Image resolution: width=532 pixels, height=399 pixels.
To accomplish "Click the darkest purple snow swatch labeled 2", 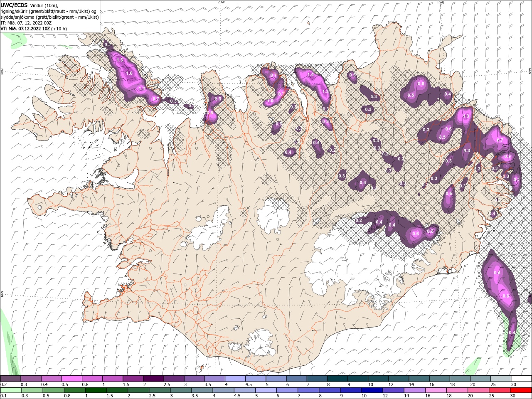I will click(x=153, y=379).
